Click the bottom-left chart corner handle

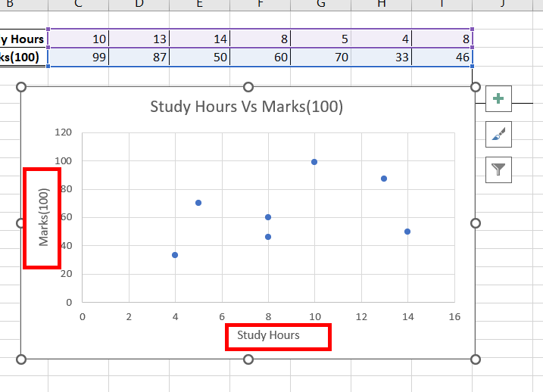point(21,359)
